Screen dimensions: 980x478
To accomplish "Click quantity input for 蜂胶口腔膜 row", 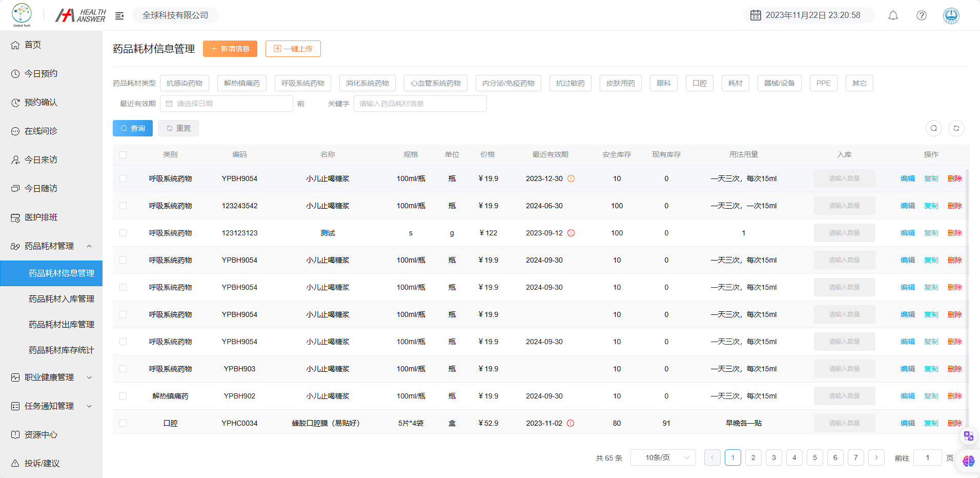I will coord(845,423).
